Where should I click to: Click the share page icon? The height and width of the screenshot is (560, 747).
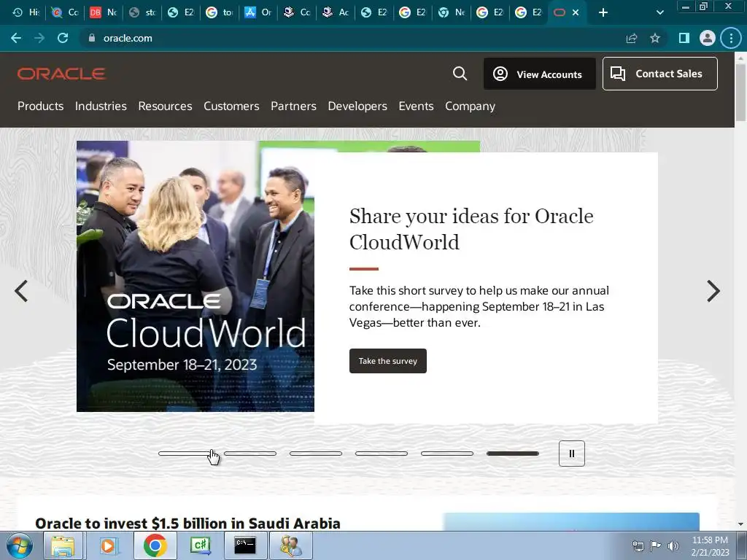pyautogui.click(x=632, y=38)
